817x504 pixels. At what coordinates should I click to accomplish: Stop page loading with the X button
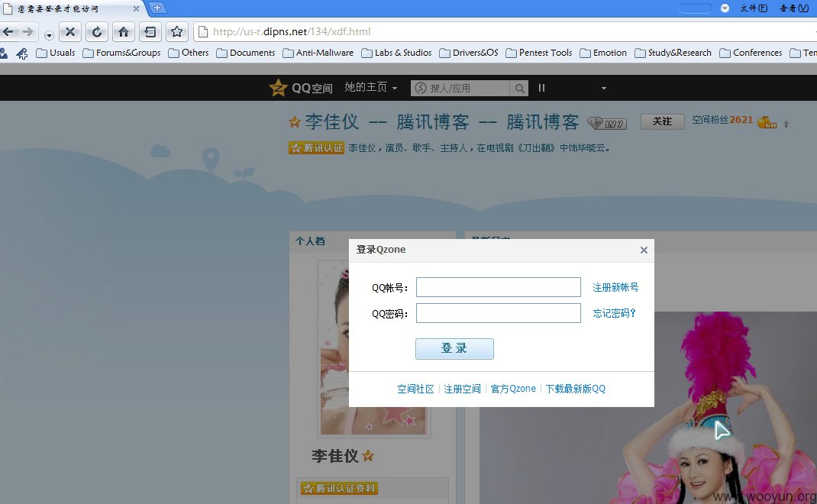click(69, 32)
